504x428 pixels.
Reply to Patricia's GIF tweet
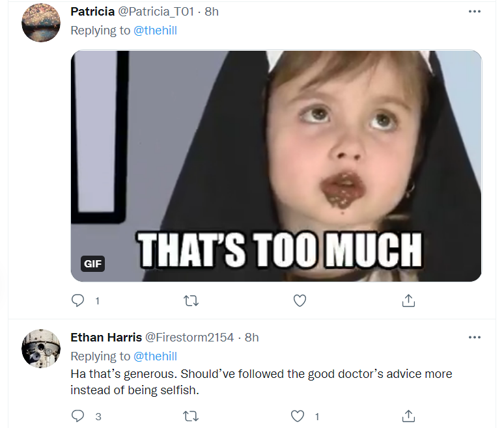(78, 301)
